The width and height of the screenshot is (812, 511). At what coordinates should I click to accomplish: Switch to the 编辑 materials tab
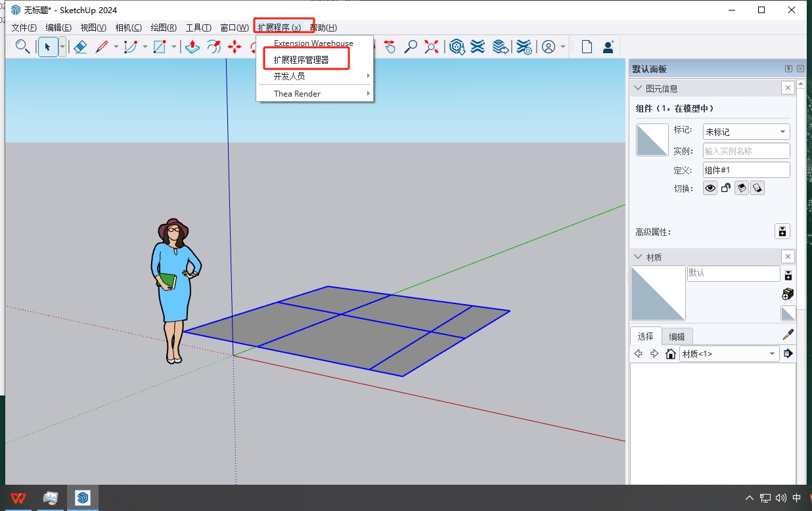click(x=677, y=336)
